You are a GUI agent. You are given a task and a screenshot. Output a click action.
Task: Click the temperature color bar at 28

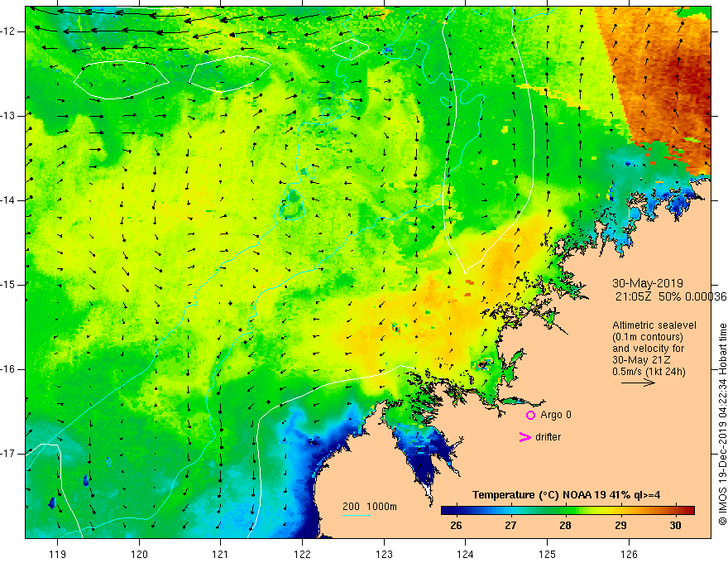point(566,510)
